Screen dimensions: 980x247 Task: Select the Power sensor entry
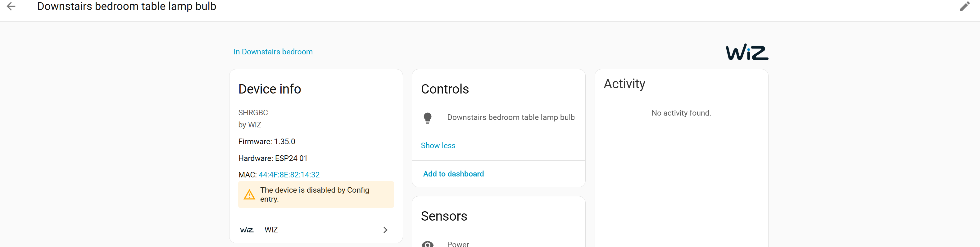(x=458, y=244)
